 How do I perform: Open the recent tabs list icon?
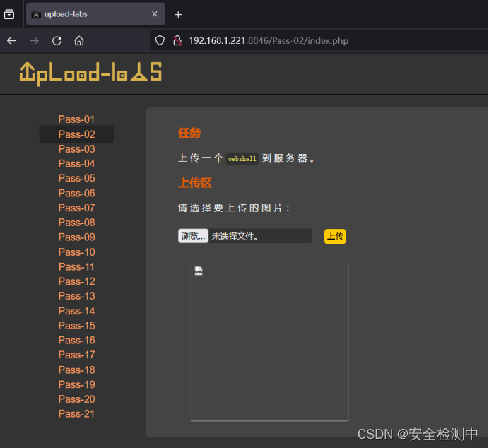click(x=9, y=14)
